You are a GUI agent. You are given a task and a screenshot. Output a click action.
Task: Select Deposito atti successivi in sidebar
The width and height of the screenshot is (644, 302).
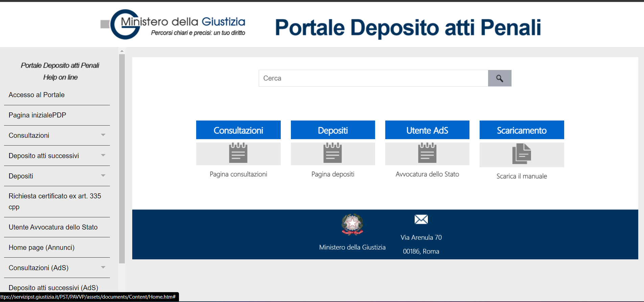(44, 156)
